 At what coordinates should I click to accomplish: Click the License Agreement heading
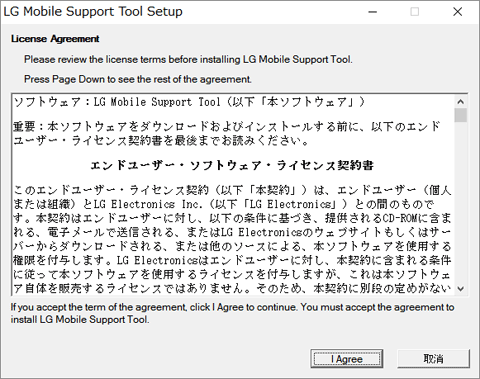(55, 39)
